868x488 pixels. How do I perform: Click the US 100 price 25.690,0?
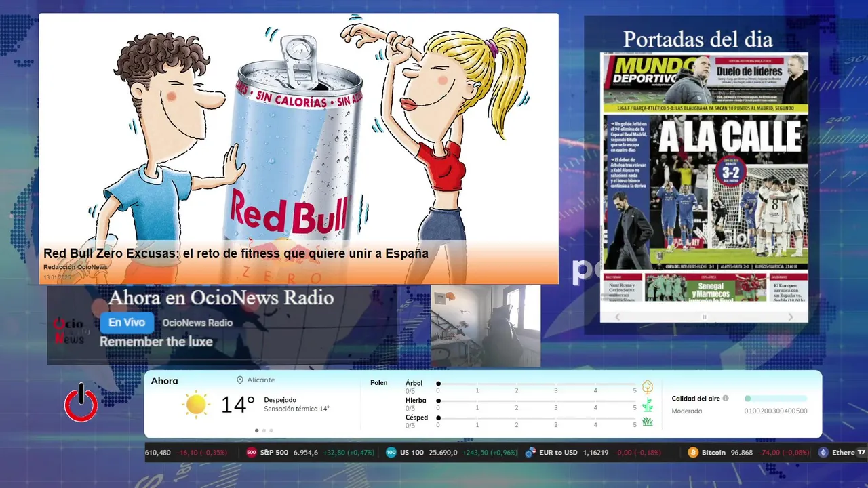click(443, 453)
